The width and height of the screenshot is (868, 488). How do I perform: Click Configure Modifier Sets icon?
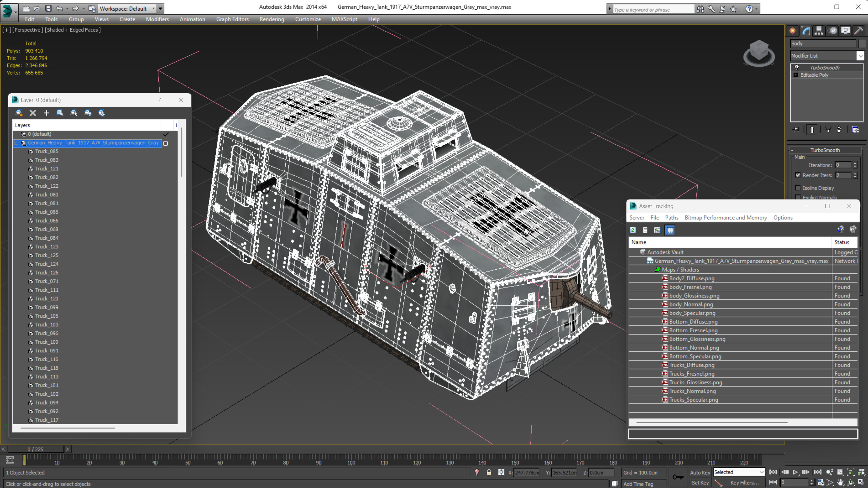click(x=855, y=129)
